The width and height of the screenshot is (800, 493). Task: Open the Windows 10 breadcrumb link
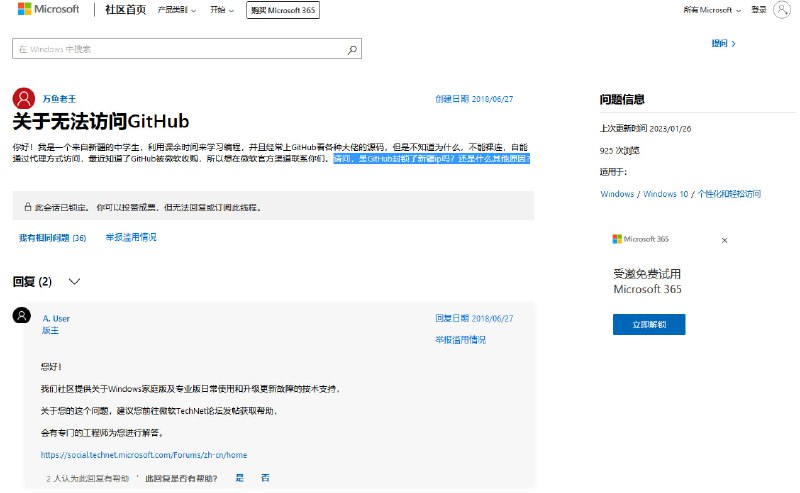click(x=665, y=194)
